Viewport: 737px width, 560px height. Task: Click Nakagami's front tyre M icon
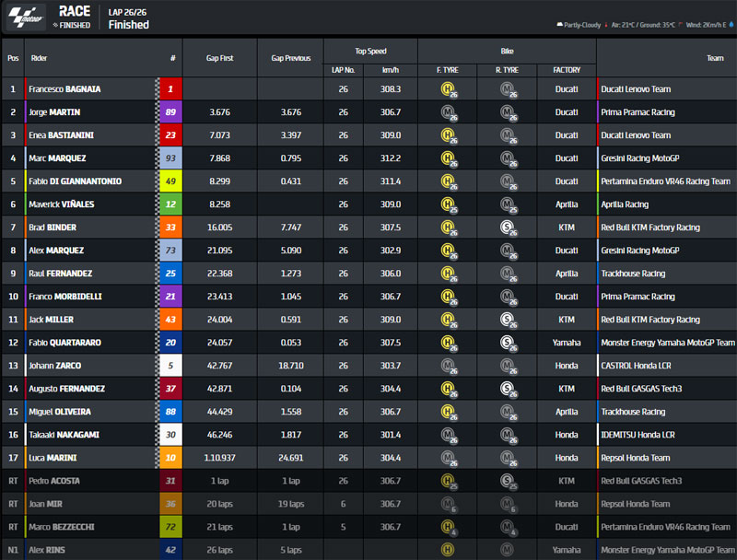pos(448,435)
